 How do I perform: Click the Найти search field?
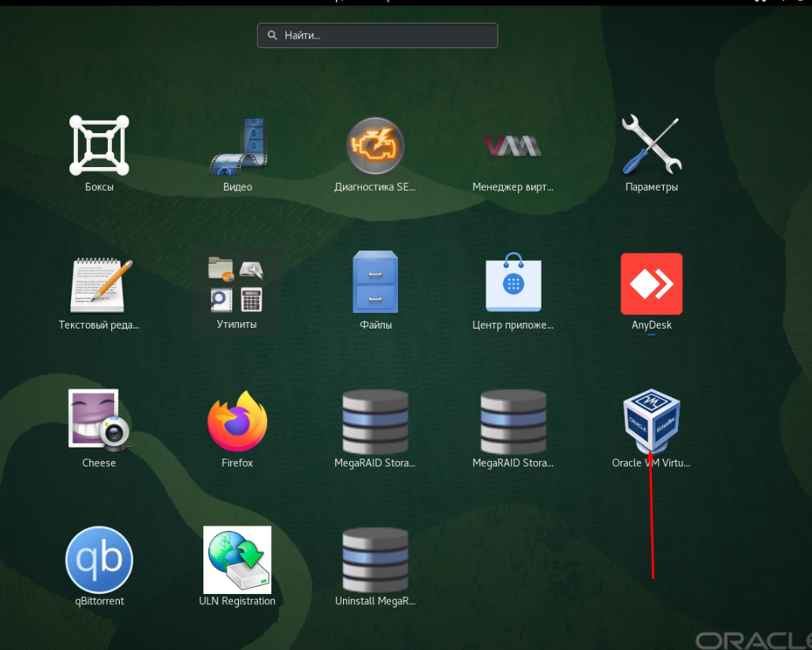(378, 35)
